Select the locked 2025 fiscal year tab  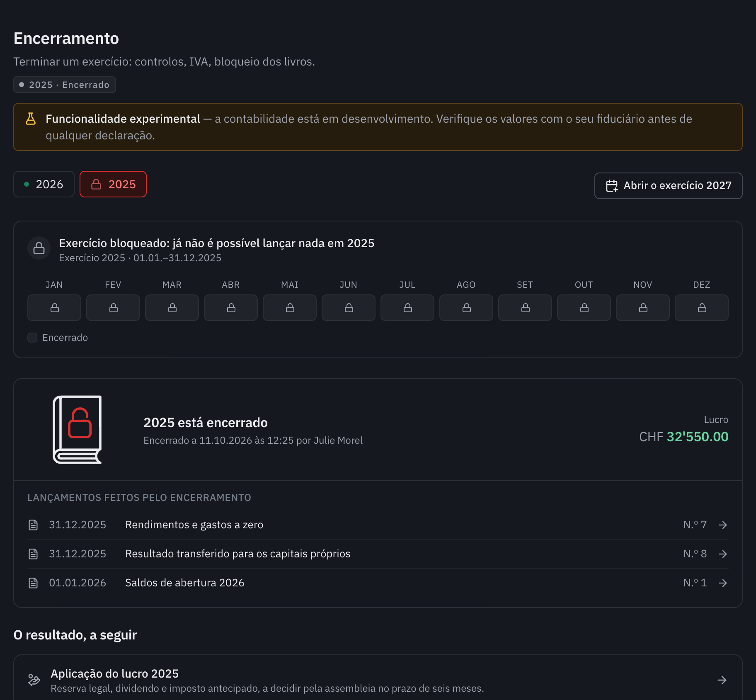coord(113,184)
